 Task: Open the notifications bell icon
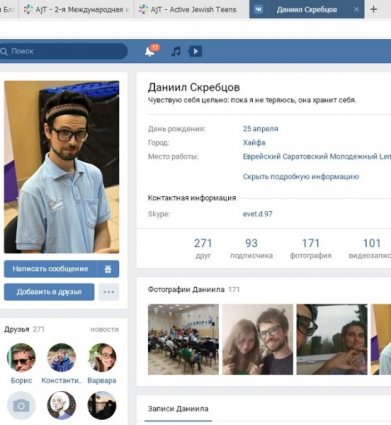click(150, 51)
